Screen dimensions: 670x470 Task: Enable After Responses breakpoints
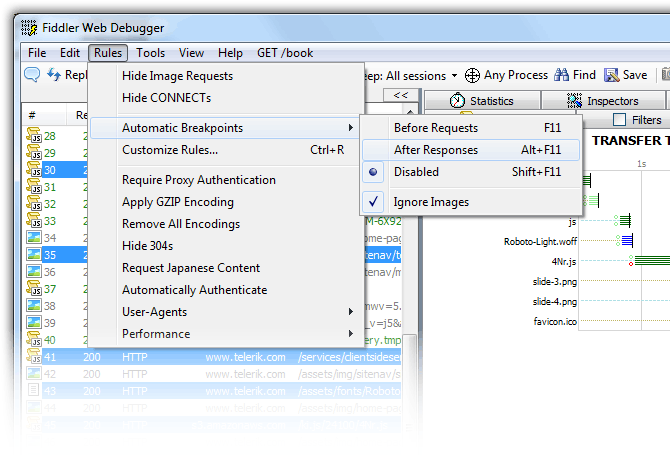click(x=471, y=150)
